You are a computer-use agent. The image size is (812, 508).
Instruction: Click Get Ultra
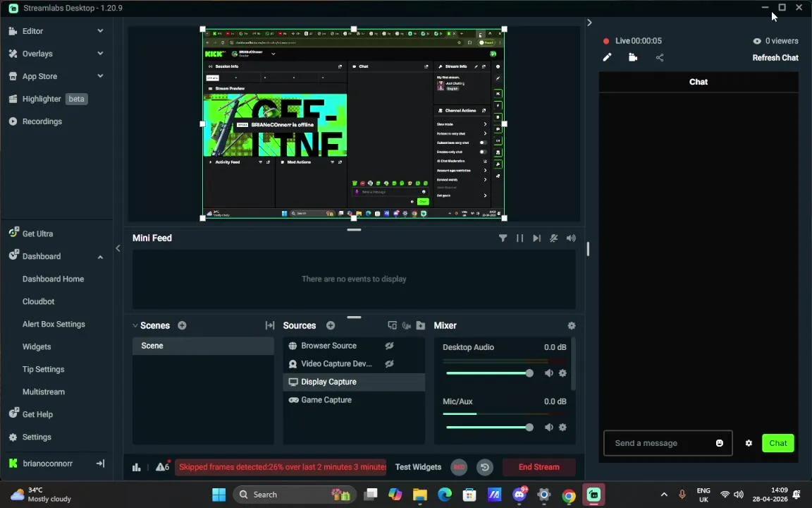(37, 234)
